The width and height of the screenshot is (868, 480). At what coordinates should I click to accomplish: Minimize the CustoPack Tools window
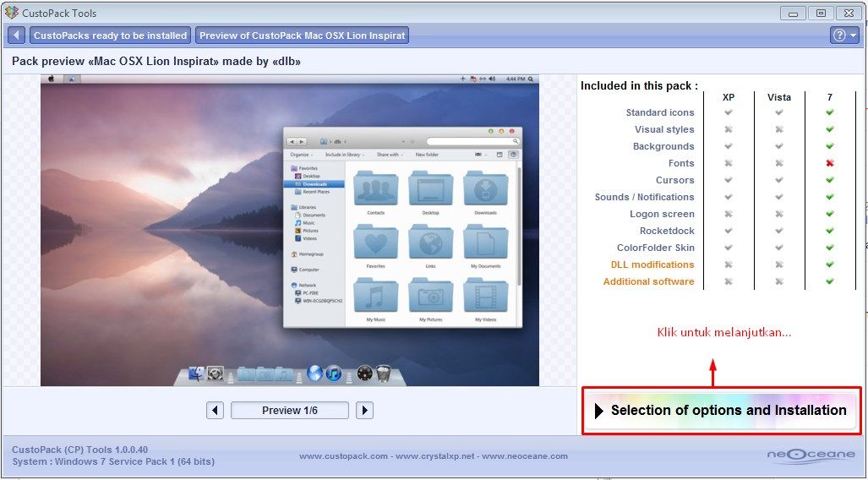[793, 14]
